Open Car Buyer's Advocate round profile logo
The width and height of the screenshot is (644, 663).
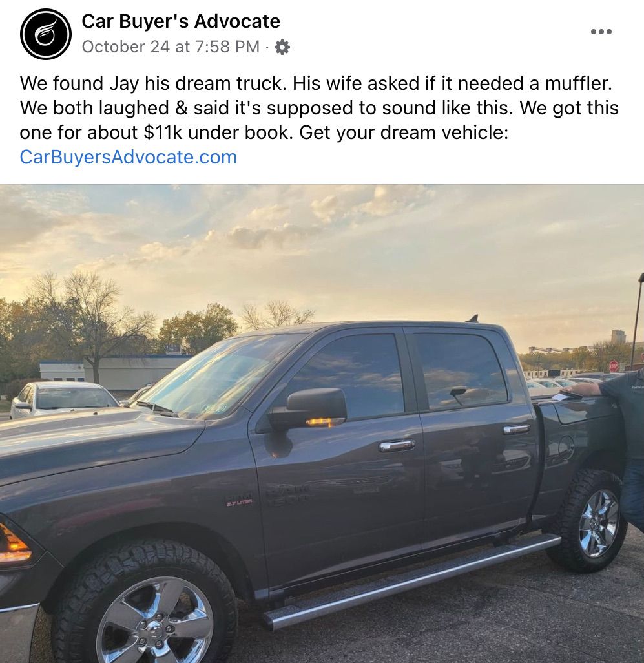[x=46, y=34]
